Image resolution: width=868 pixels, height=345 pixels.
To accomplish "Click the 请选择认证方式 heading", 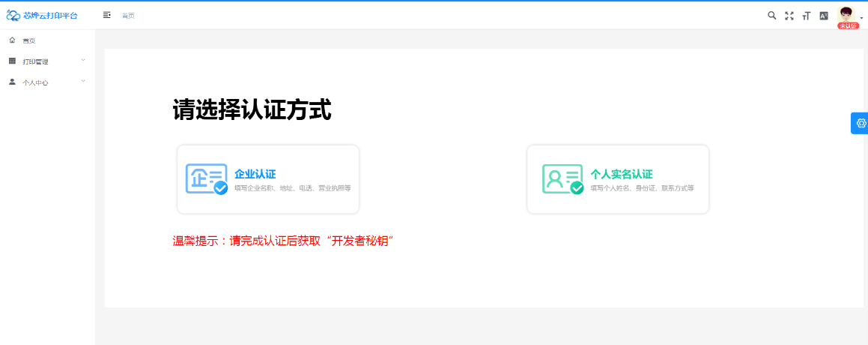I will (252, 109).
